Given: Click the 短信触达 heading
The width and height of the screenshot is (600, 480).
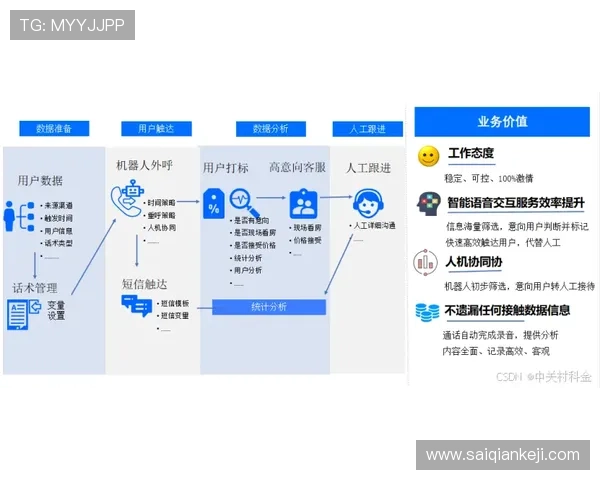Looking at the screenshot, I should coord(145,284).
